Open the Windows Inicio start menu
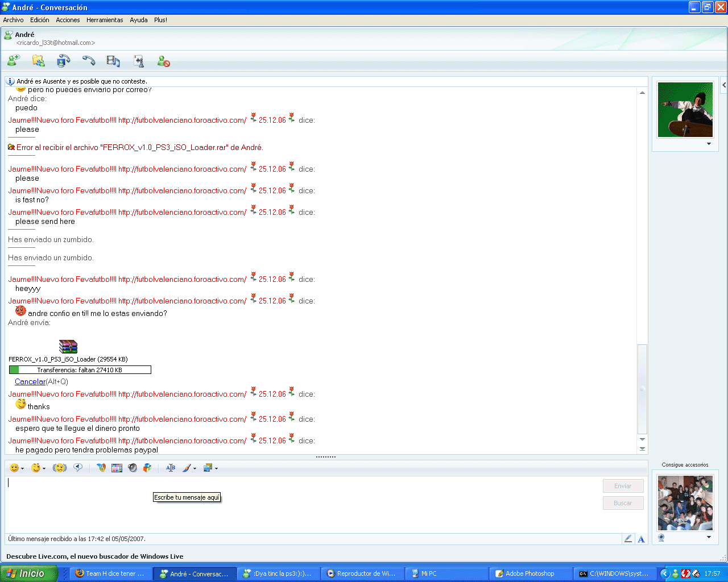Screen dimensions: 728x582 point(29,573)
